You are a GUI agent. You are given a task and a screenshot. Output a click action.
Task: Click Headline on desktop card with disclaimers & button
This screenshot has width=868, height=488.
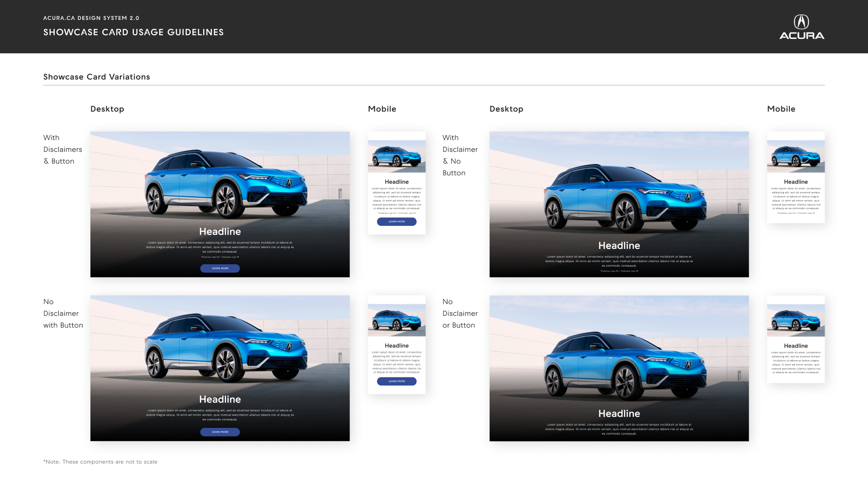(x=220, y=231)
